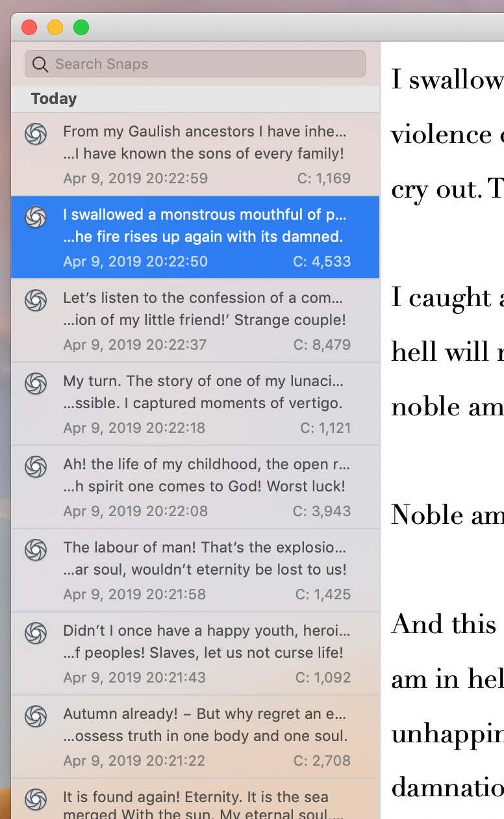Open the snap 'Didn't I once have a happy youth'
The width and height of the screenshot is (504, 819).
coord(205,654)
